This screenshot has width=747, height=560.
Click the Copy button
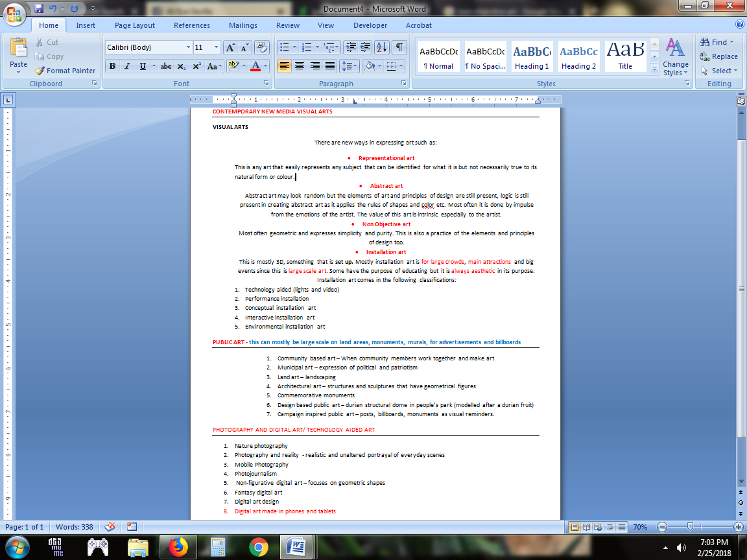(x=49, y=56)
